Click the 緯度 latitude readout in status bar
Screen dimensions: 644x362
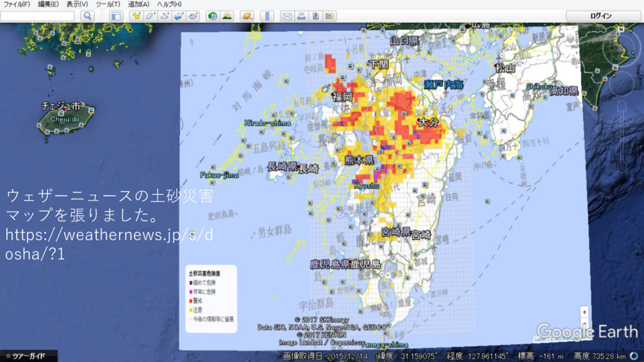[407, 356]
